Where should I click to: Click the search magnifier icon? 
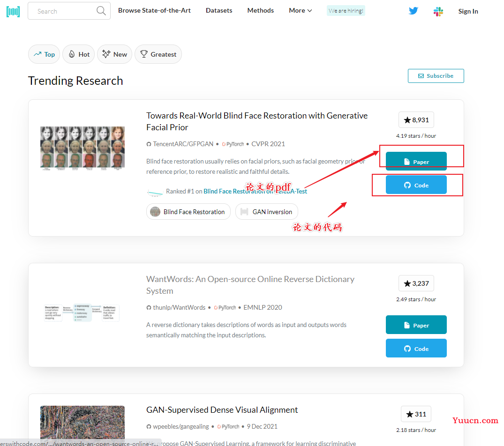101,11
